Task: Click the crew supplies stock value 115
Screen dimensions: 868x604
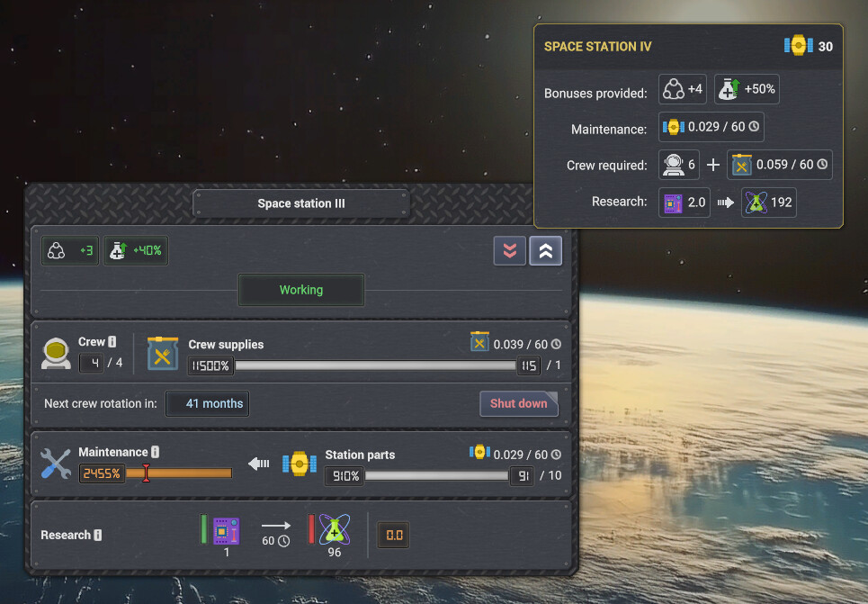Action: (529, 365)
